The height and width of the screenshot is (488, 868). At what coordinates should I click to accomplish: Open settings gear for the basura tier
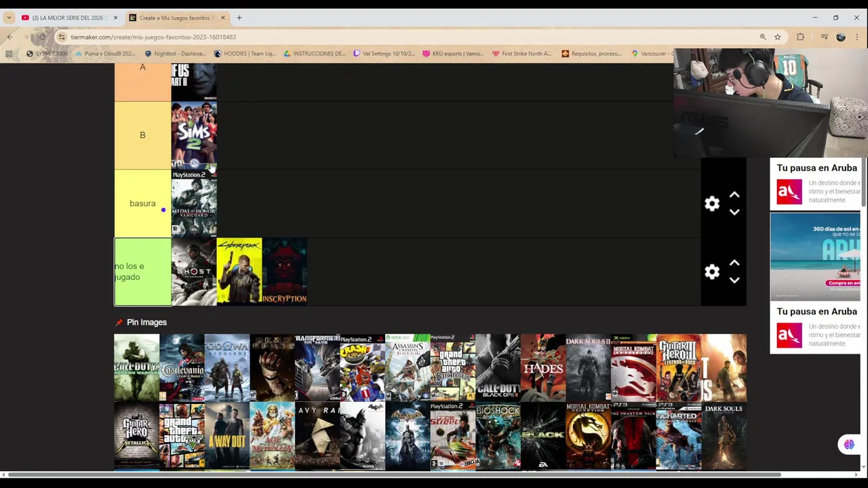click(711, 203)
